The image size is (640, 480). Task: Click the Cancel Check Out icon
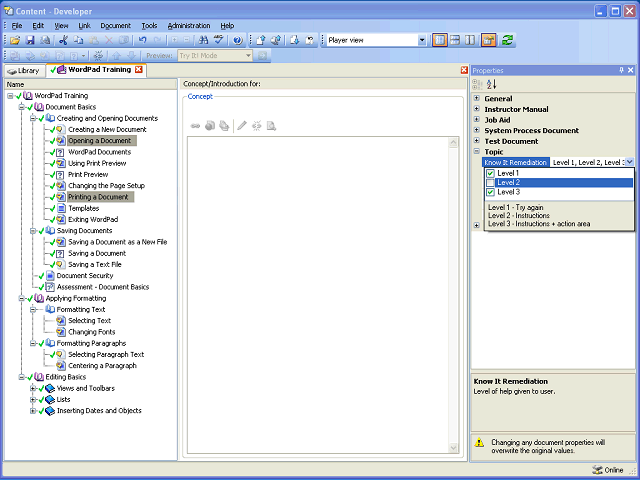(x=310, y=40)
